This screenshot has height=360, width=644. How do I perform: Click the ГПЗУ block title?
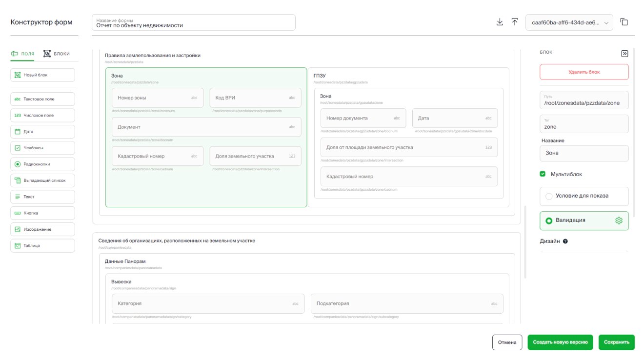(320, 76)
